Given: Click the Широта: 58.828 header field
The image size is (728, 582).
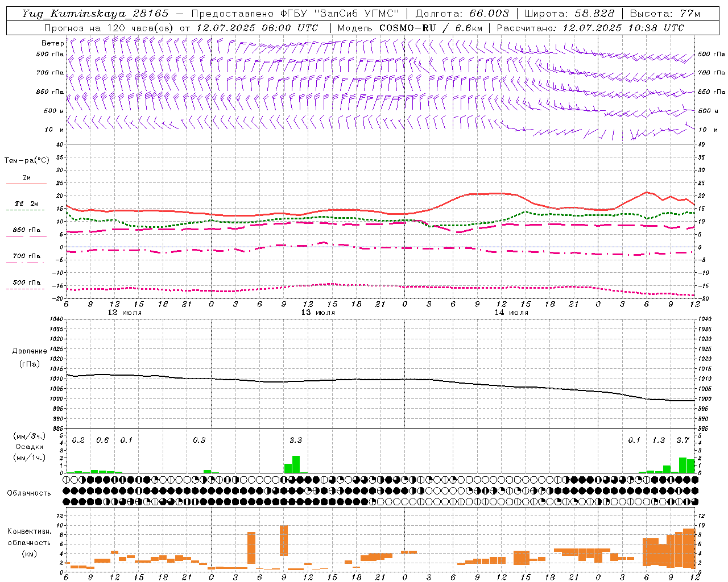Looking at the screenshot, I should coord(569,14).
